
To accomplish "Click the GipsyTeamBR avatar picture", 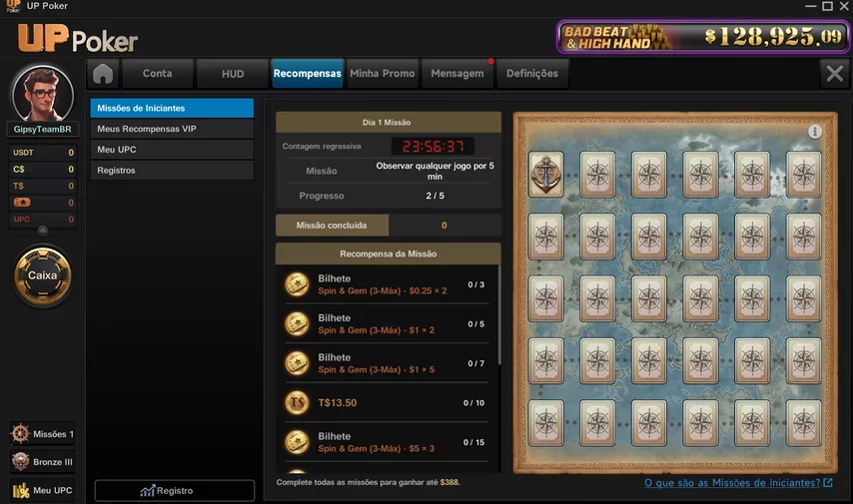I will 42,94.
